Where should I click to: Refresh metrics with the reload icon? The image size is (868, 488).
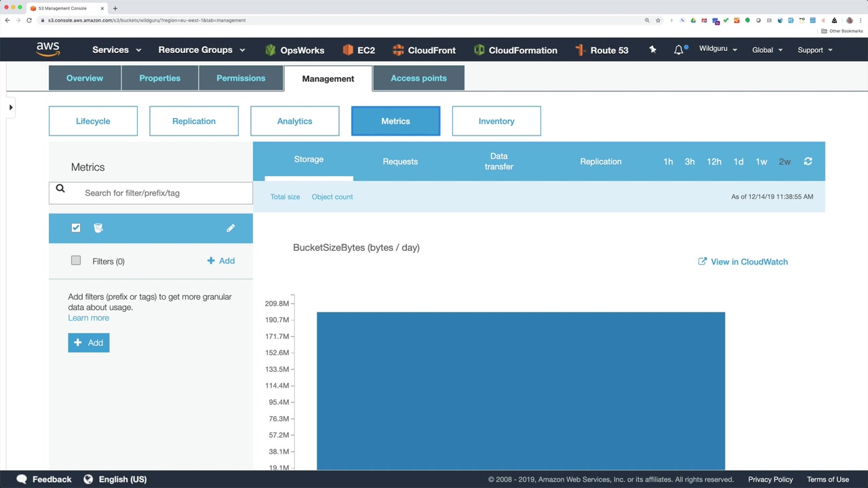(x=808, y=161)
